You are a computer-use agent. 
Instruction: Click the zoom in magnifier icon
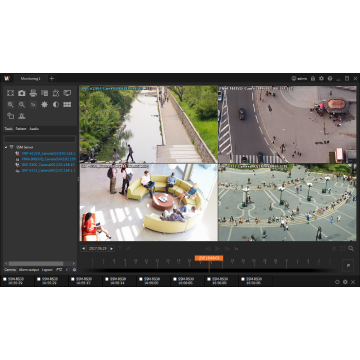coord(11,105)
